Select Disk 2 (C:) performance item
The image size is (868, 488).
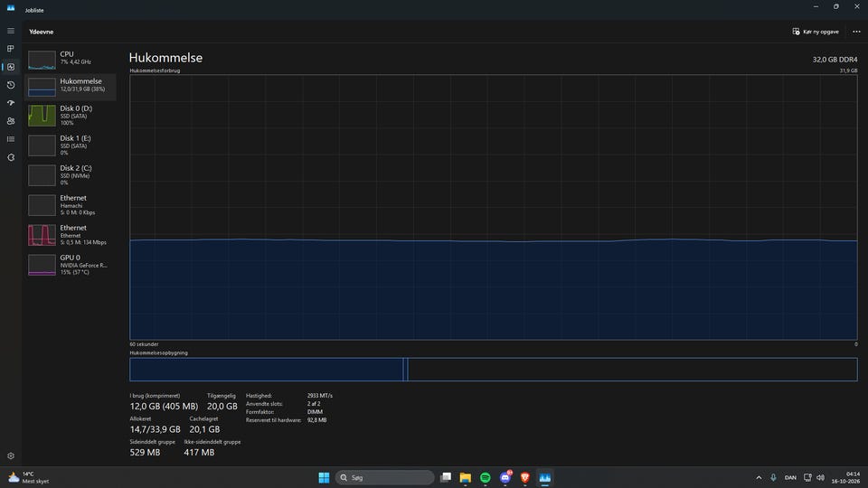(x=71, y=175)
